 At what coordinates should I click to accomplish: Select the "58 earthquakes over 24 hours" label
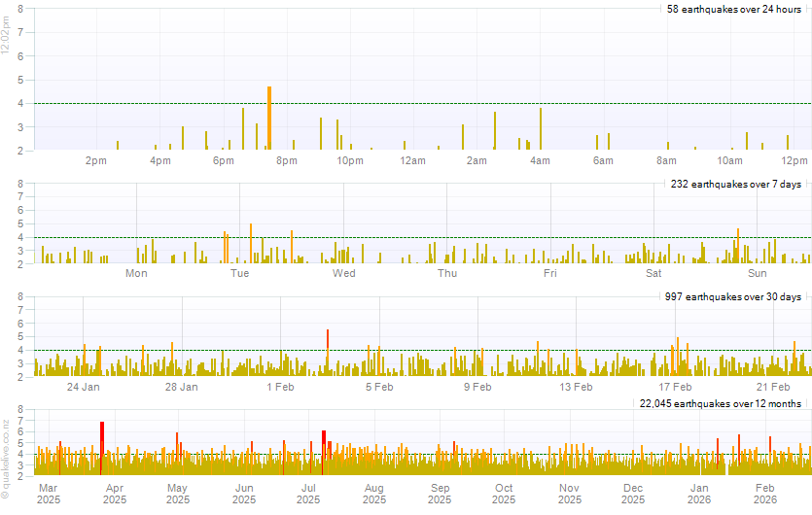click(x=734, y=9)
